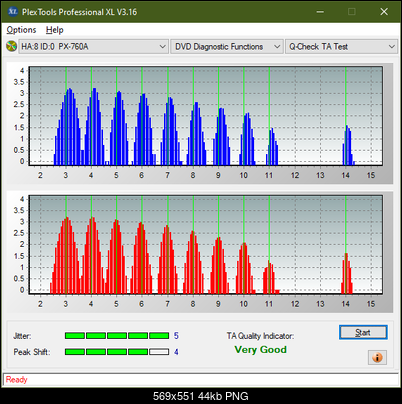402x404 pixels.
Task: Click the TA Quality Indicator label
Action: (x=260, y=336)
